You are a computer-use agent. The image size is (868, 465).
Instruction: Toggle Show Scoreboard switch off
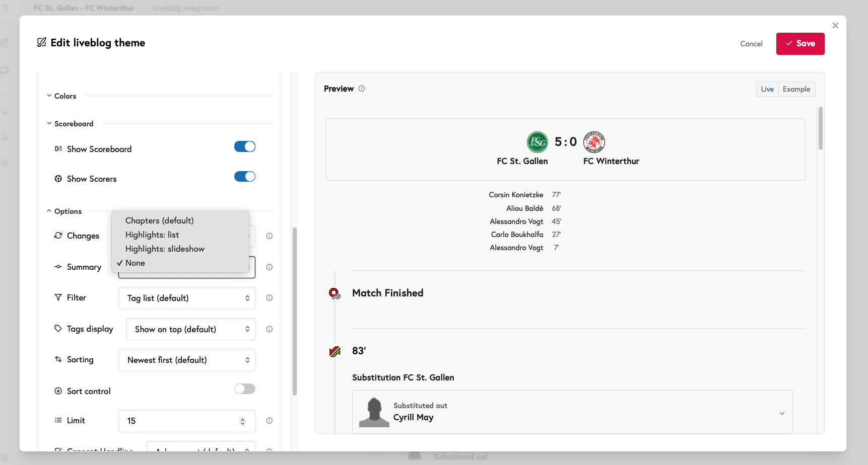click(x=245, y=146)
